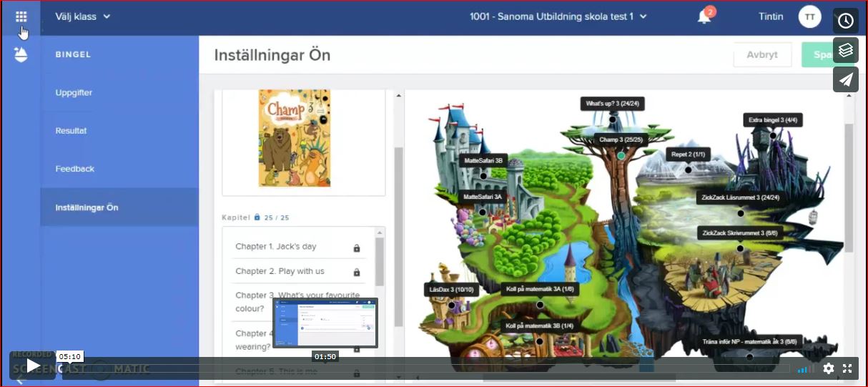This screenshot has height=387, width=868.
Task: Click the Champ 3 (25/25) label
Action: coord(621,139)
